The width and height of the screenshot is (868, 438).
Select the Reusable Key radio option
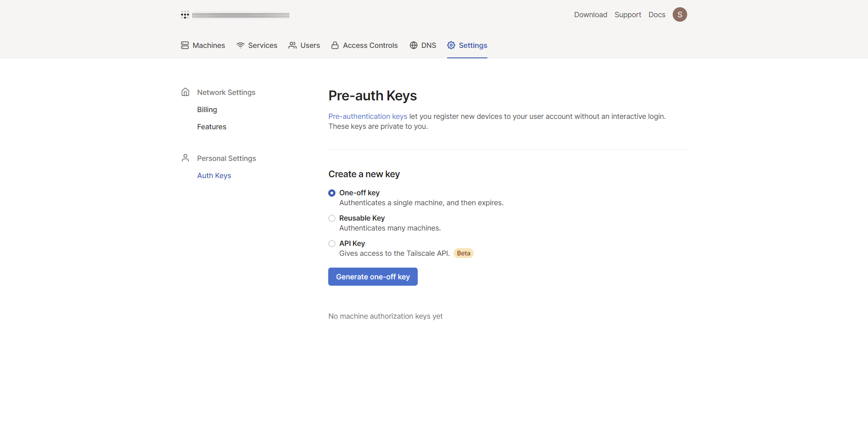[x=332, y=218]
